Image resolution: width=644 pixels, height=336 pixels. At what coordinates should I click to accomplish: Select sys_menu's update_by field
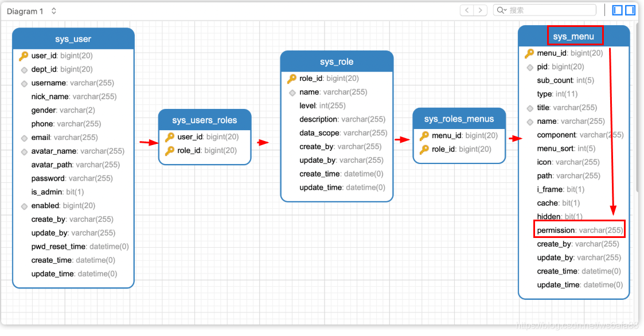(x=579, y=257)
